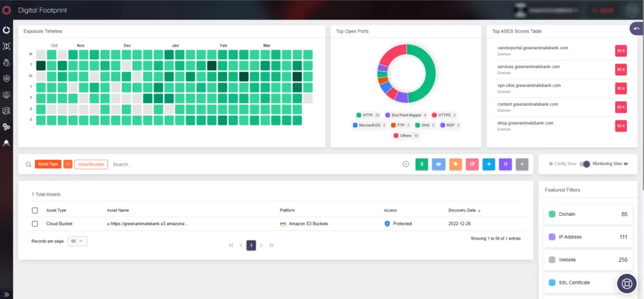
Task: Click the purple refresh toolbar button
Action: point(506,164)
